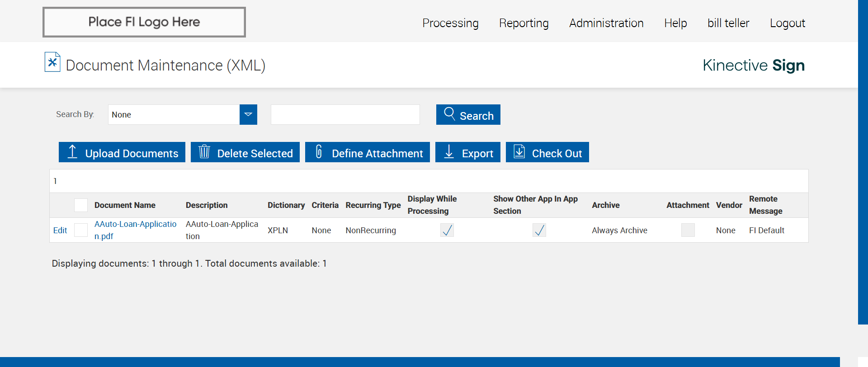
Task: Click the Edit link for the document
Action: tap(60, 231)
